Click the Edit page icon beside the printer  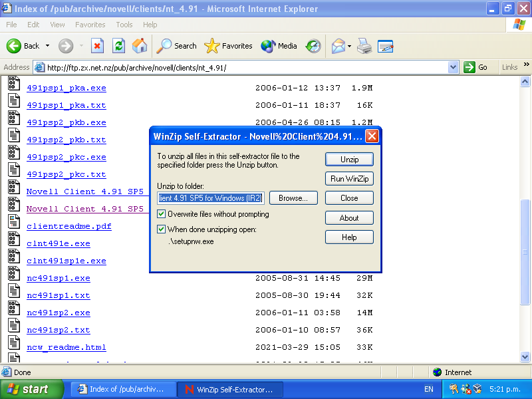(x=386, y=46)
